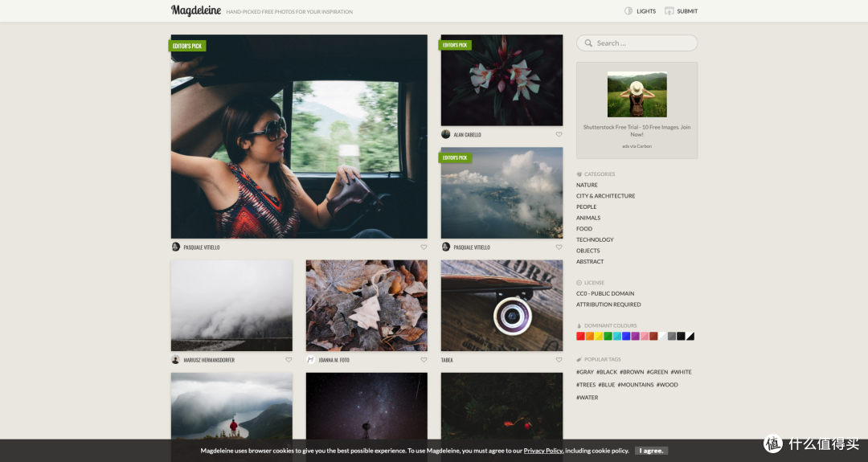The height and width of the screenshot is (462, 868).
Task: Pick the yellow dominant colour swatch
Action: pos(599,336)
